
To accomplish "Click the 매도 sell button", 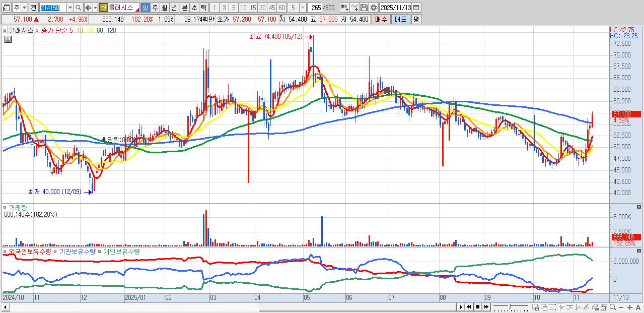I will pos(400,19).
